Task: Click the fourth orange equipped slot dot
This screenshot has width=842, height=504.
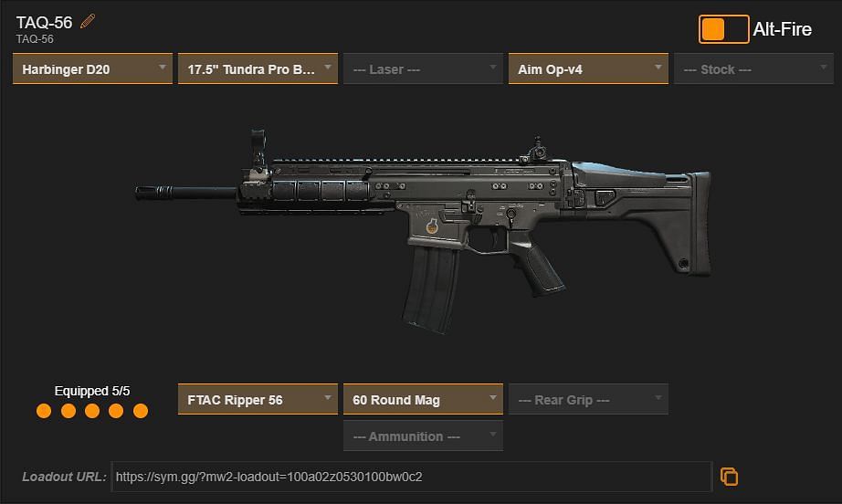Action: pos(116,411)
